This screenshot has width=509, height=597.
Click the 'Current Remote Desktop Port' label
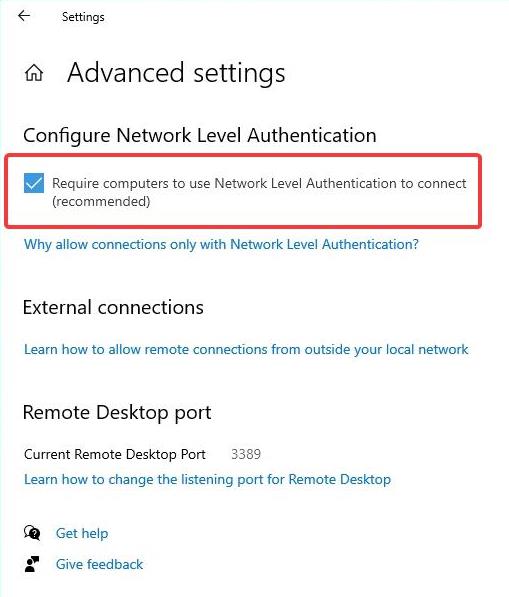coord(115,454)
